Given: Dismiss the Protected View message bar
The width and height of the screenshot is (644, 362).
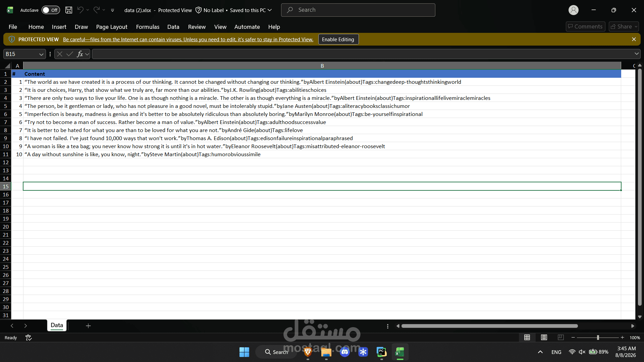Looking at the screenshot, I should coord(634,39).
